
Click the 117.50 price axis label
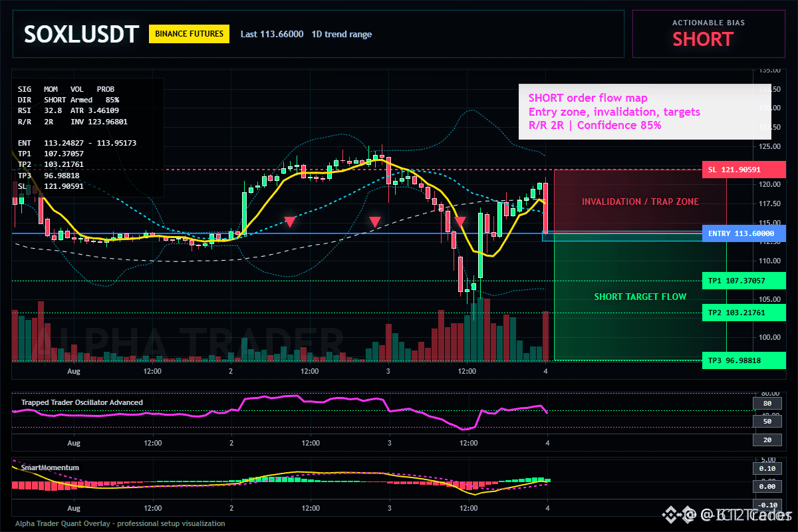(x=769, y=203)
